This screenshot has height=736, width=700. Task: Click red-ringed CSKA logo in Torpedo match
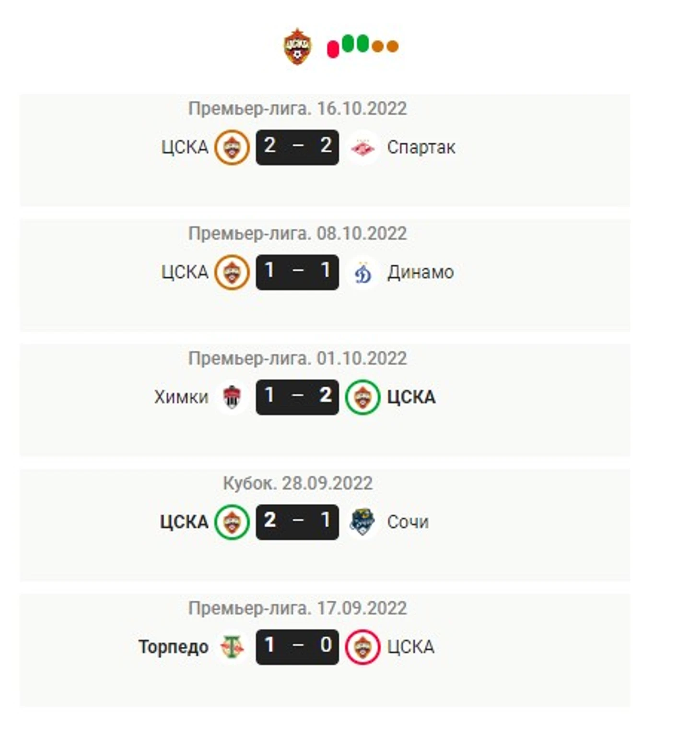coord(362,647)
